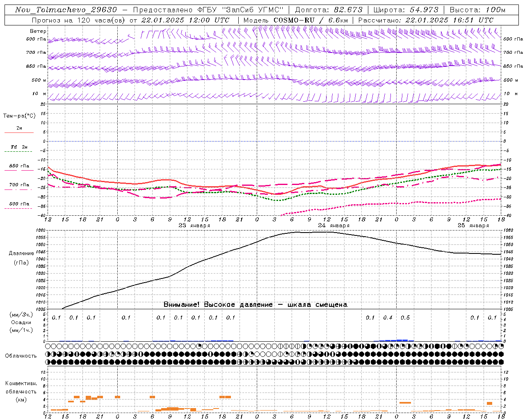Click the Модель COSMO-RU / 6.6км label
Screen dimensions: 525x420
pos(296,20)
